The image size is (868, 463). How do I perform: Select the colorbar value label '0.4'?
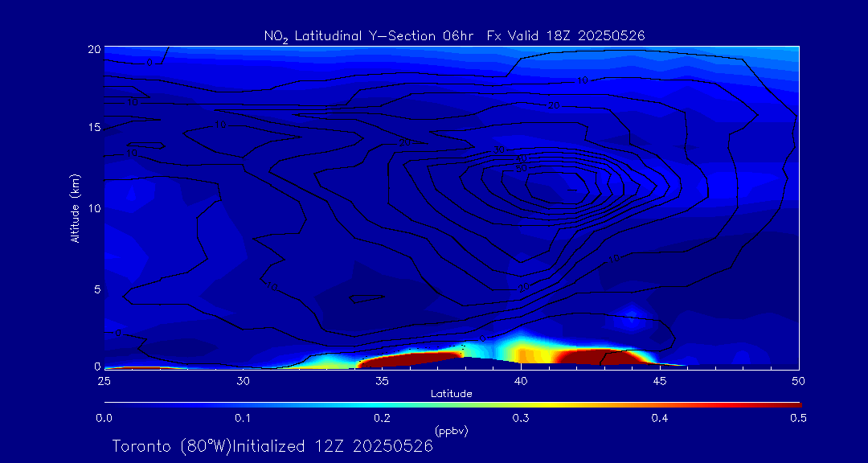tap(659, 419)
